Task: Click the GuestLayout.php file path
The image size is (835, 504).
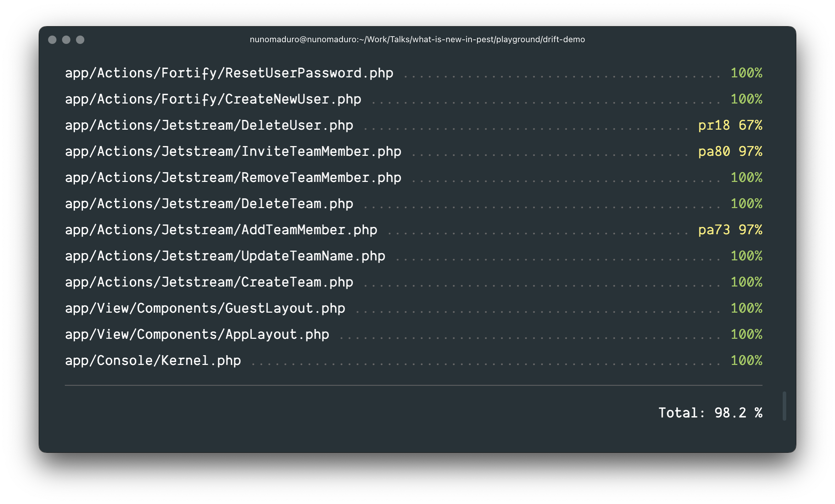Action: pyautogui.click(x=205, y=308)
